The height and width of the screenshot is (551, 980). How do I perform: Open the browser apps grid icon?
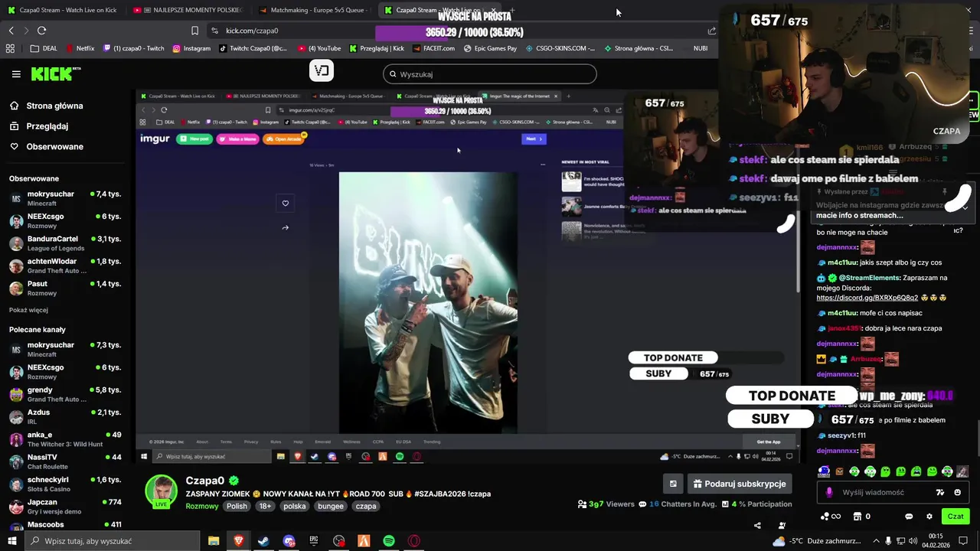pos(10,48)
